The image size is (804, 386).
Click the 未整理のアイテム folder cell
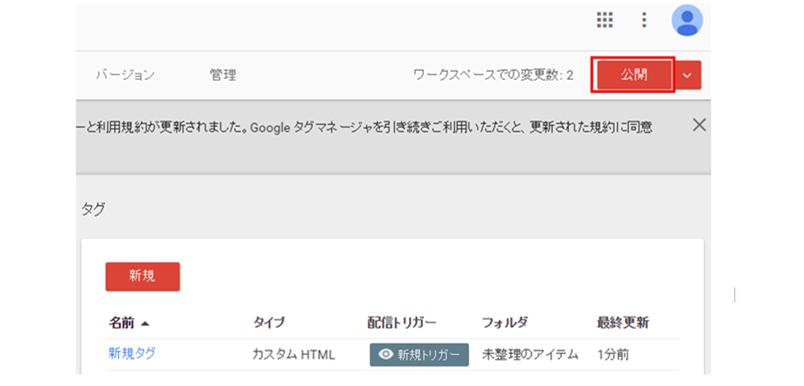click(x=530, y=355)
